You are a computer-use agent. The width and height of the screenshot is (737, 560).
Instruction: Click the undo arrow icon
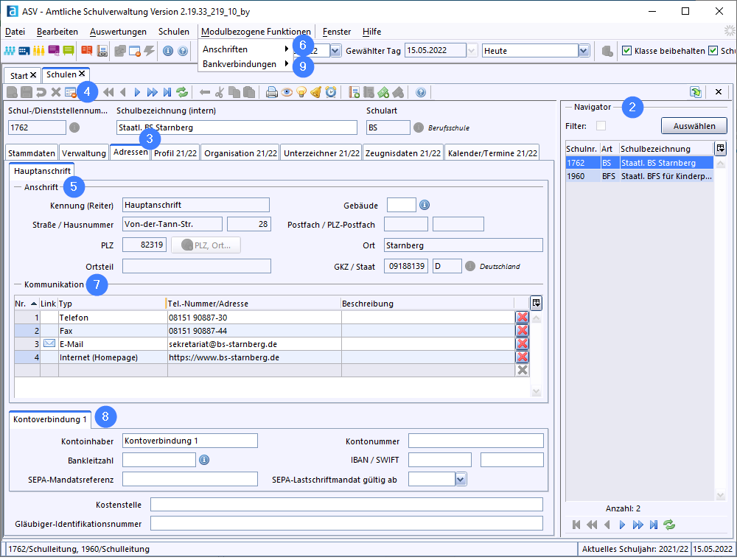click(x=41, y=92)
